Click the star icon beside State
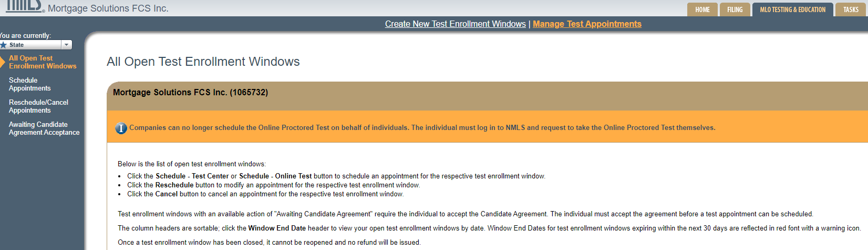The image size is (868, 250). pyautogui.click(x=4, y=45)
